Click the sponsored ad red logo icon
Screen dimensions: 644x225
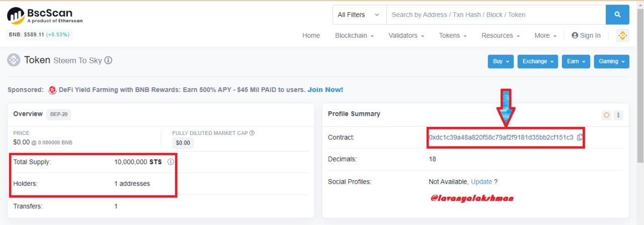click(52, 90)
